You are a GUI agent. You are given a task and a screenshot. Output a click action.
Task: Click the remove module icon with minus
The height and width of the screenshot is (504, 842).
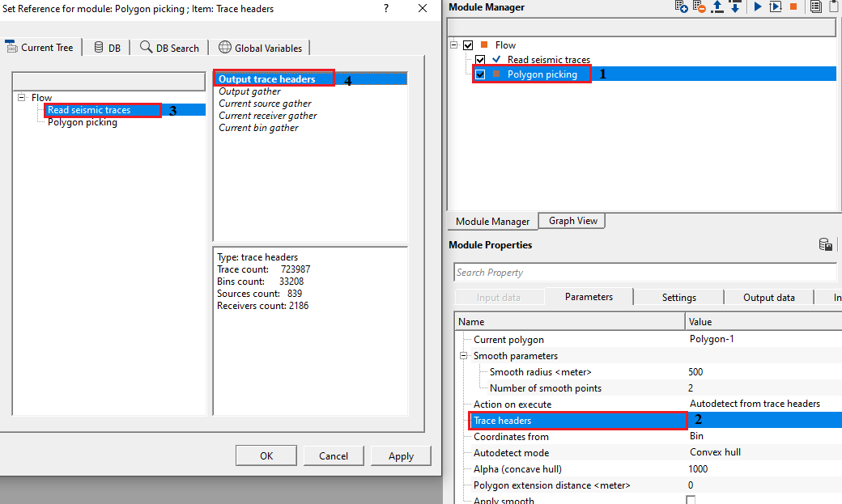tap(699, 7)
